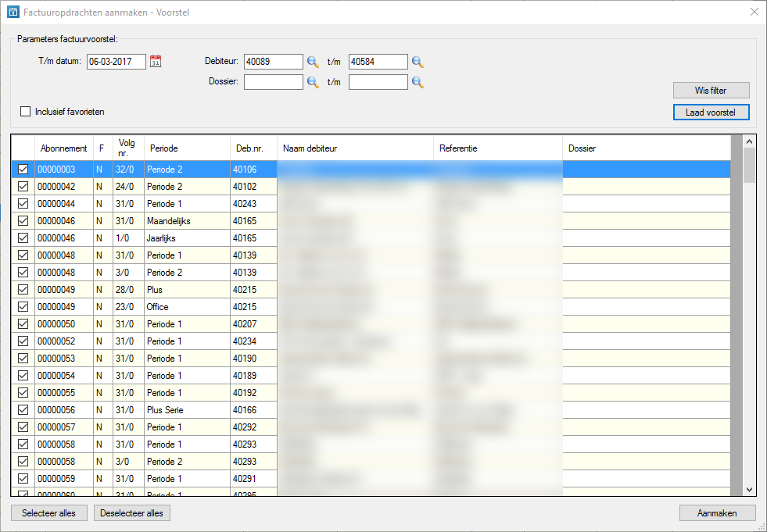Open the calendar picker for T/m datum
Viewport: 767px width, 532px height.
[156, 62]
